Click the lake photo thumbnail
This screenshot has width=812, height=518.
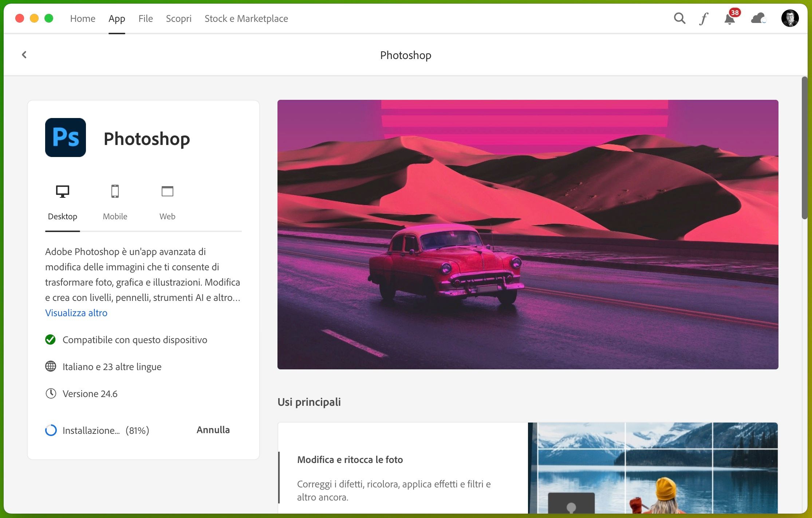coord(653,468)
